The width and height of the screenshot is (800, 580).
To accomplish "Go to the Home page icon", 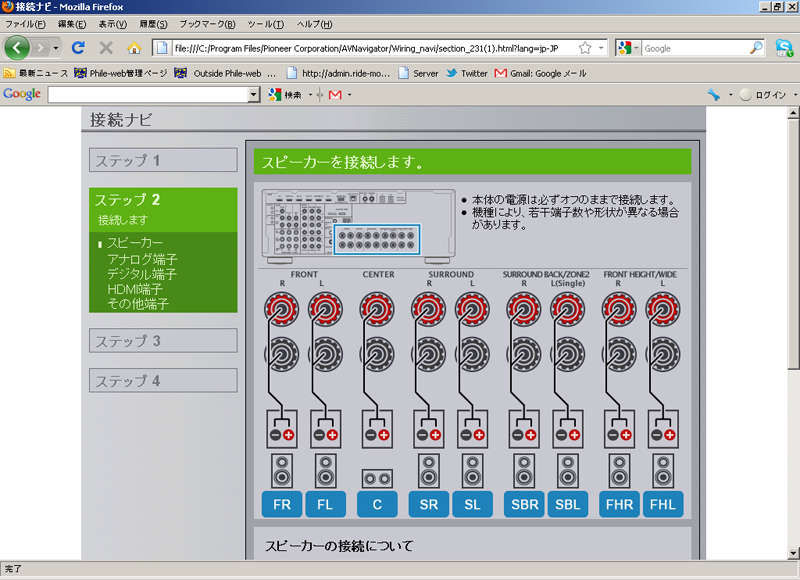I will pos(134,48).
